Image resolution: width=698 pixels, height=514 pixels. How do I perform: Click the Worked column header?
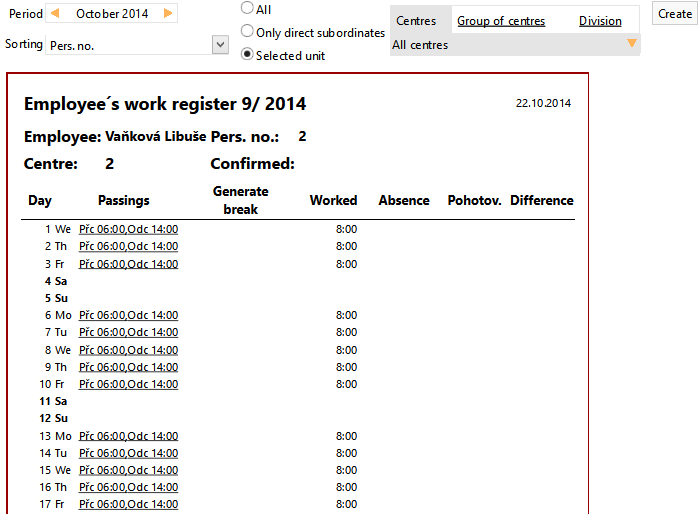click(x=333, y=200)
